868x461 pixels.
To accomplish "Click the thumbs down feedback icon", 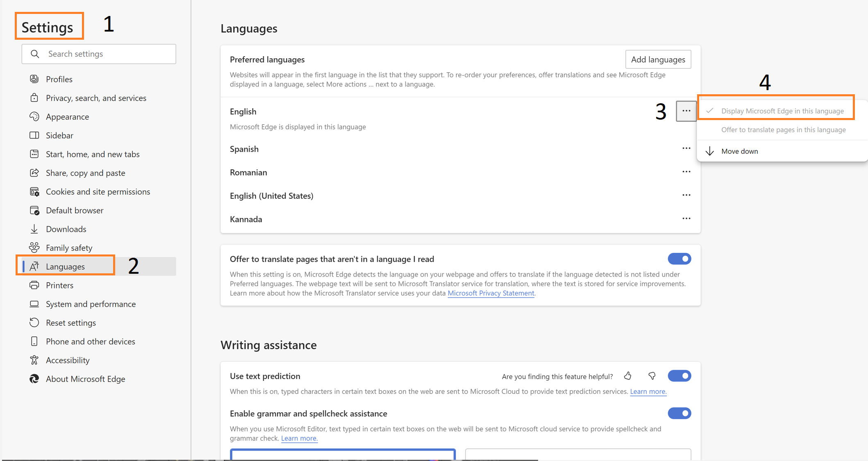I will 652,376.
